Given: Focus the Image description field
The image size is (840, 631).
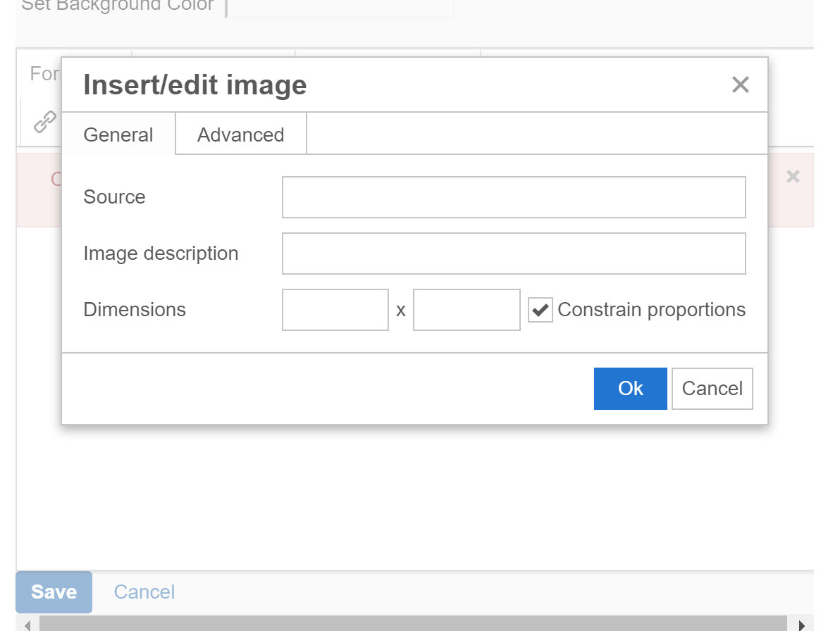Looking at the screenshot, I should click(x=514, y=254).
